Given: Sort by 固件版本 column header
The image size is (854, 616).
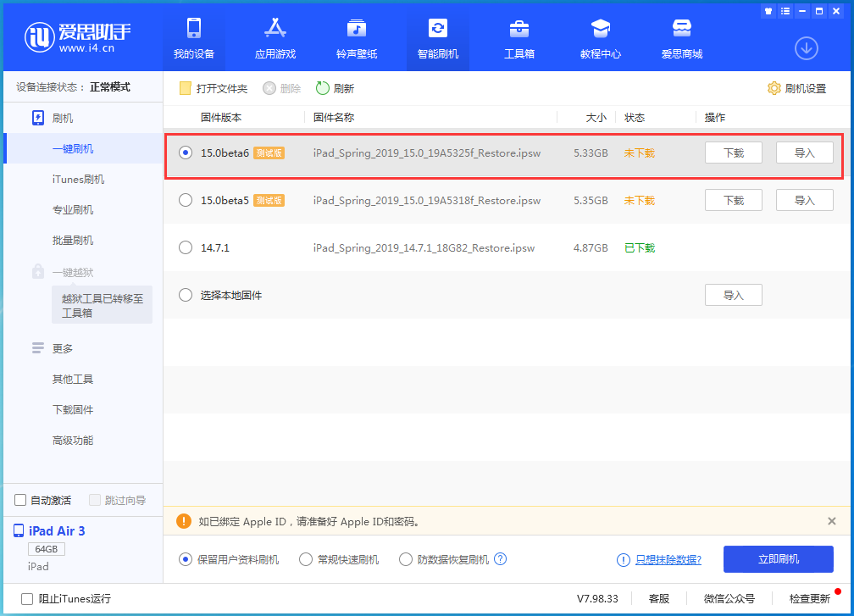Looking at the screenshot, I should pos(221,118).
